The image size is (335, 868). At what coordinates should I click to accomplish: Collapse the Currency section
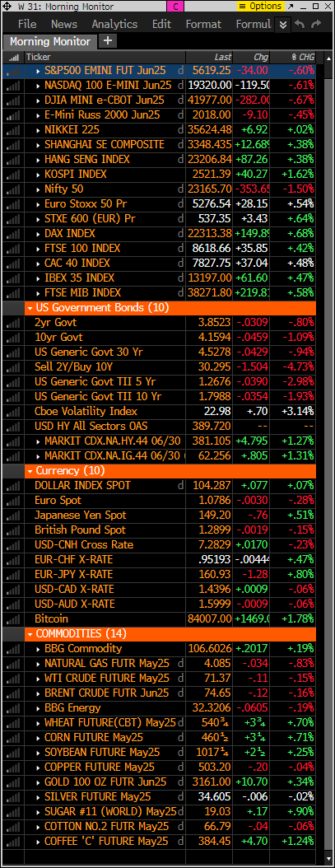pos(29,470)
